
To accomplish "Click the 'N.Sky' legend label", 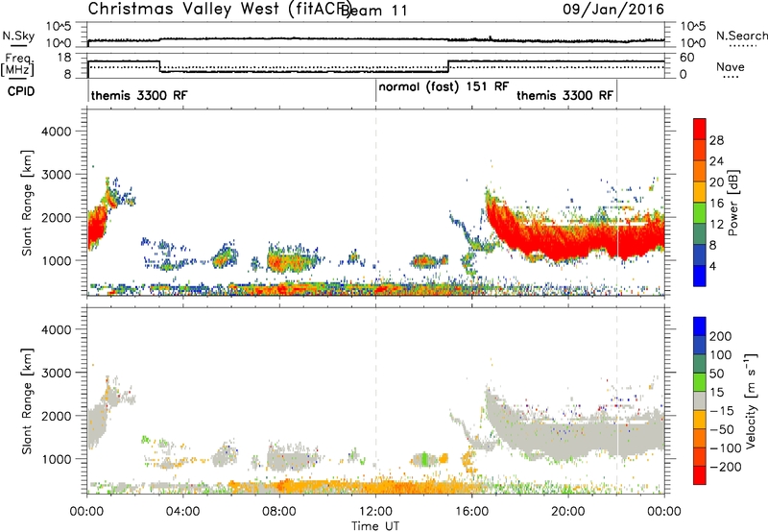I will point(18,36).
